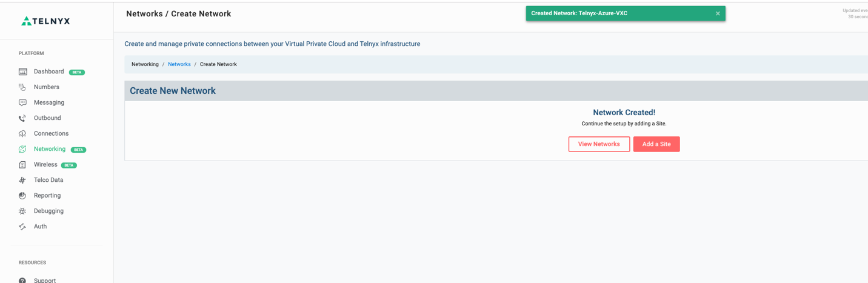Click the RESOURCES section label
This screenshot has height=283, width=868.
(33, 263)
